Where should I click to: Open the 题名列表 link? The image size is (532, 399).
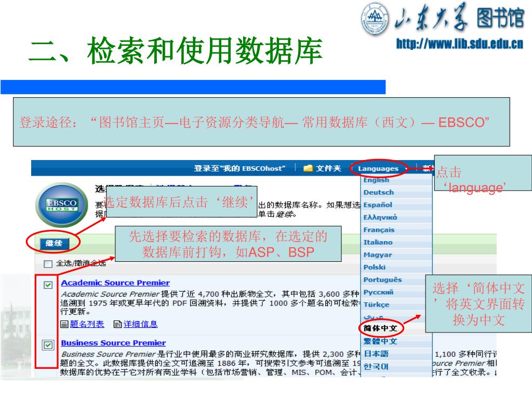pos(87,324)
